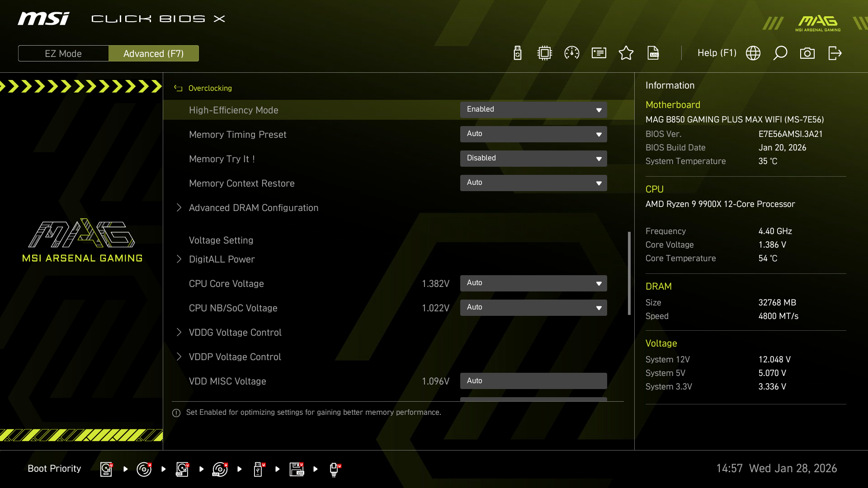The width and height of the screenshot is (868, 488).
Task: Open the CPU chip icon in toolbar
Action: click(545, 53)
